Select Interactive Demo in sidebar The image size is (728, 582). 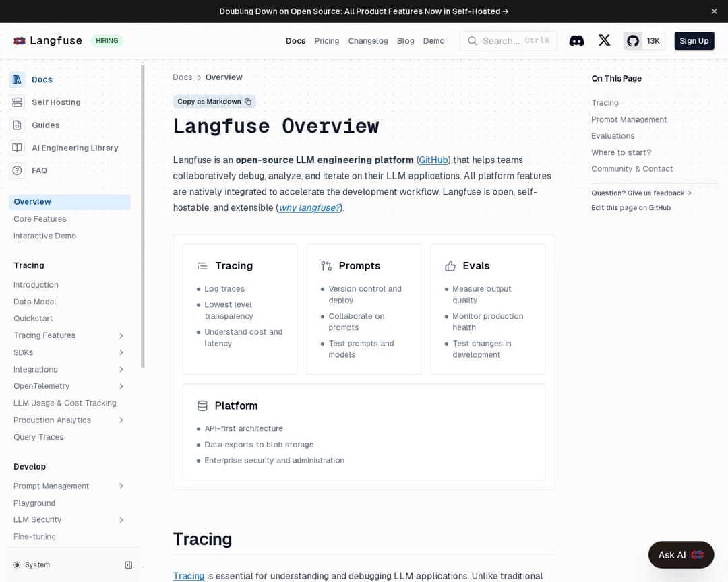pyautogui.click(x=44, y=236)
